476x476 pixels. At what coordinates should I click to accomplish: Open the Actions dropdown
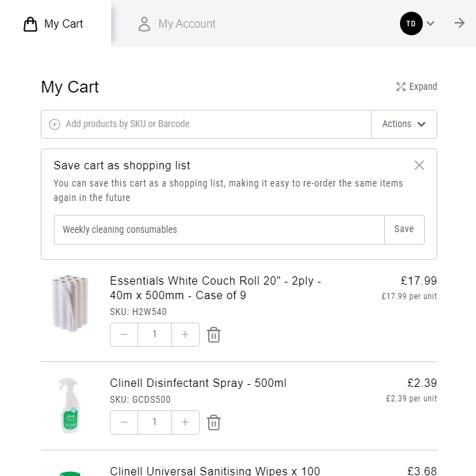404,124
